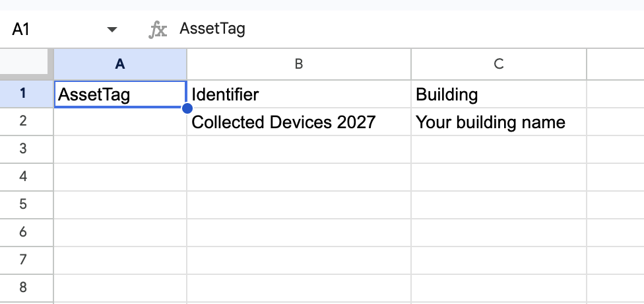
Task: Select empty cell A2
Action: [120, 122]
